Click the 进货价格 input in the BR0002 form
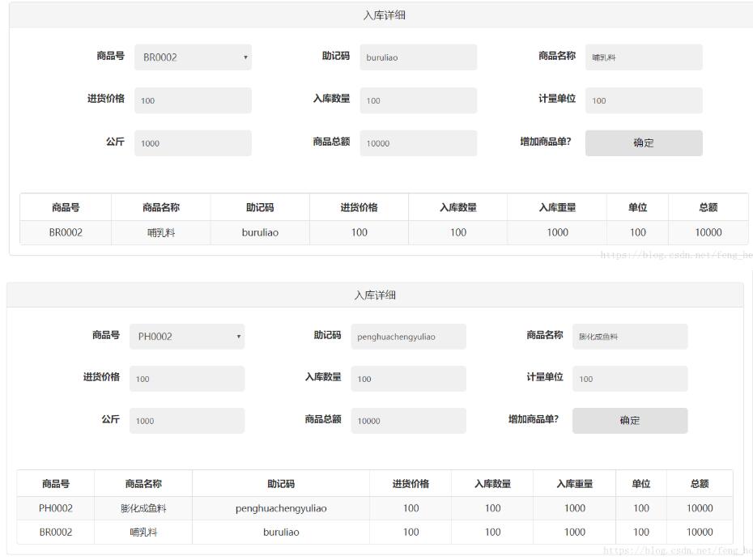Screen dimensions: 753x560 tap(193, 100)
